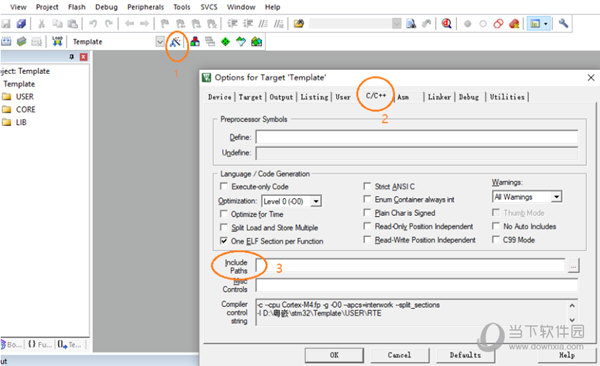Expand the toolbar find text combo box
600x366 pixels.
pos(396,24)
